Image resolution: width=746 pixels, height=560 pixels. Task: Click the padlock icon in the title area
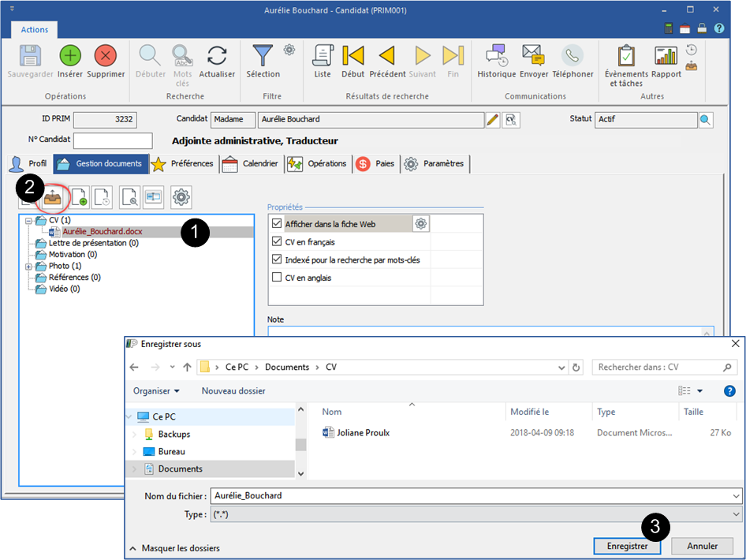point(702,28)
